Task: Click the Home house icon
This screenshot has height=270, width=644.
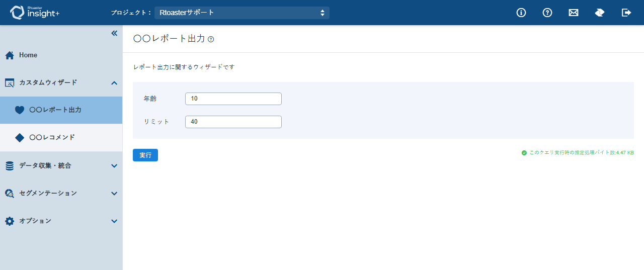Action: [x=10, y=55]
